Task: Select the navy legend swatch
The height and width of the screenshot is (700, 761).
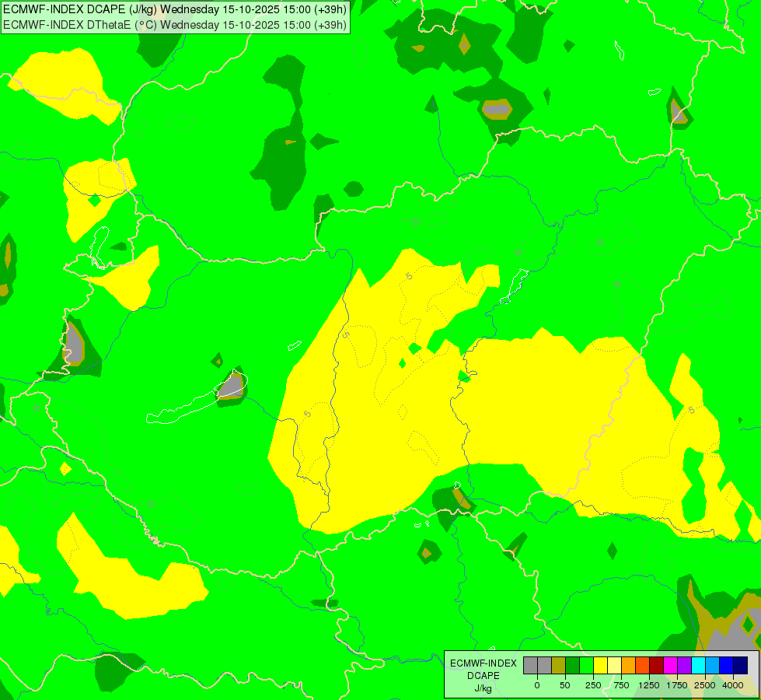Action: pyautogui.click(x=741, y=666)
